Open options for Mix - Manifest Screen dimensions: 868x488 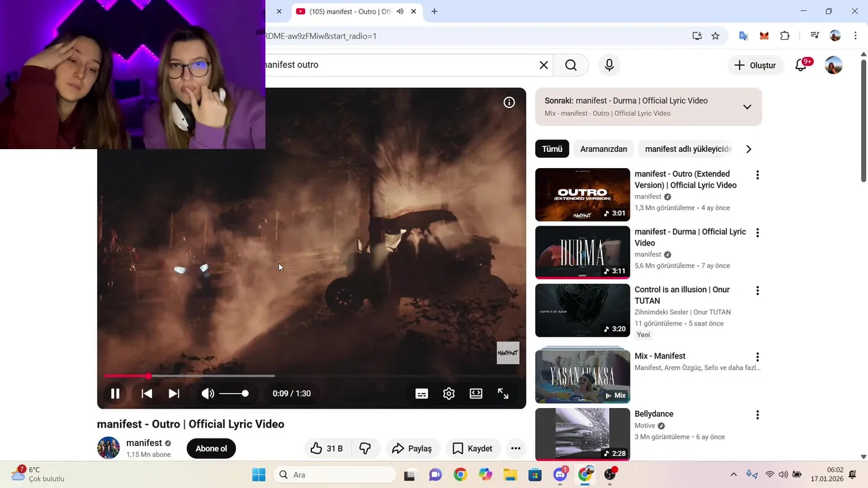point(757,357)
